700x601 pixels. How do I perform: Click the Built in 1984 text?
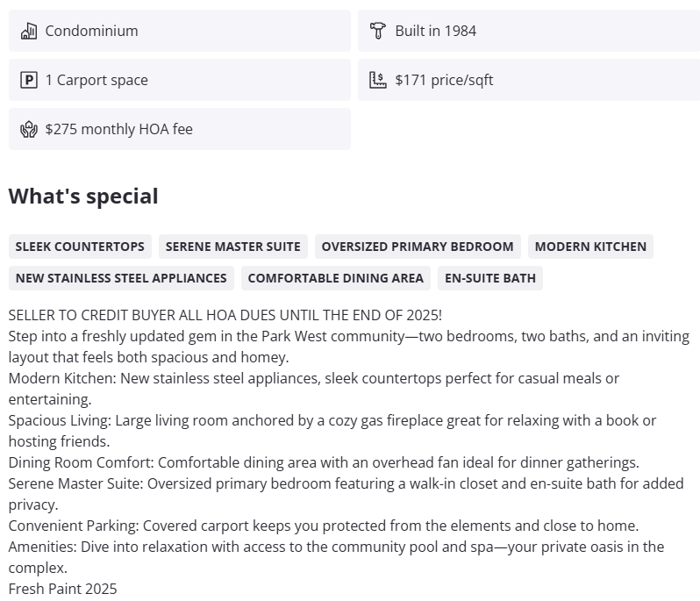[435, 31]
